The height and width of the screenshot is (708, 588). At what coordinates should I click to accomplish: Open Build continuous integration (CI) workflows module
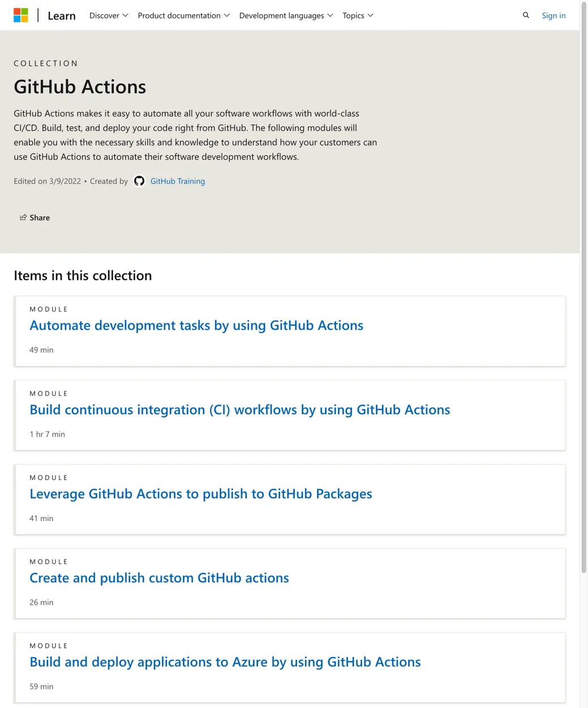239,410
